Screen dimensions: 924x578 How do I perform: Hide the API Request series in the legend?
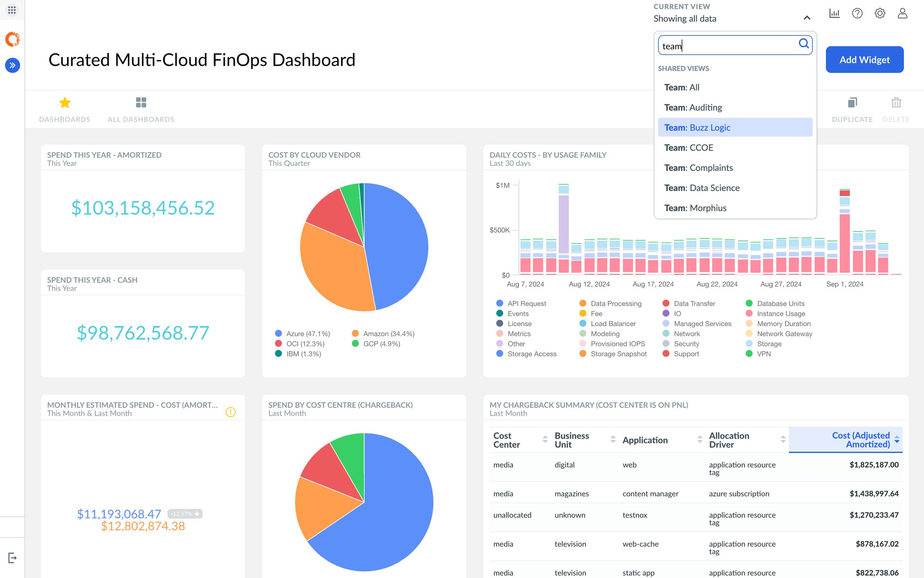(526, 303)
